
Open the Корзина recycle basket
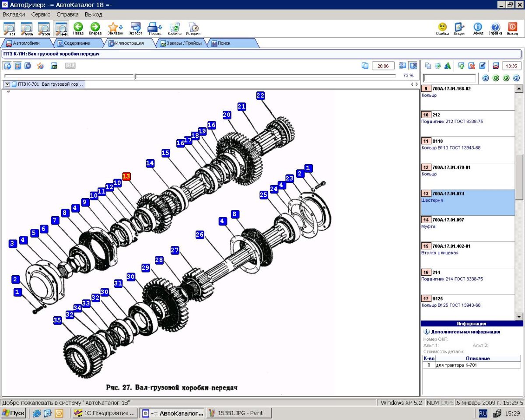click(174, 28)
